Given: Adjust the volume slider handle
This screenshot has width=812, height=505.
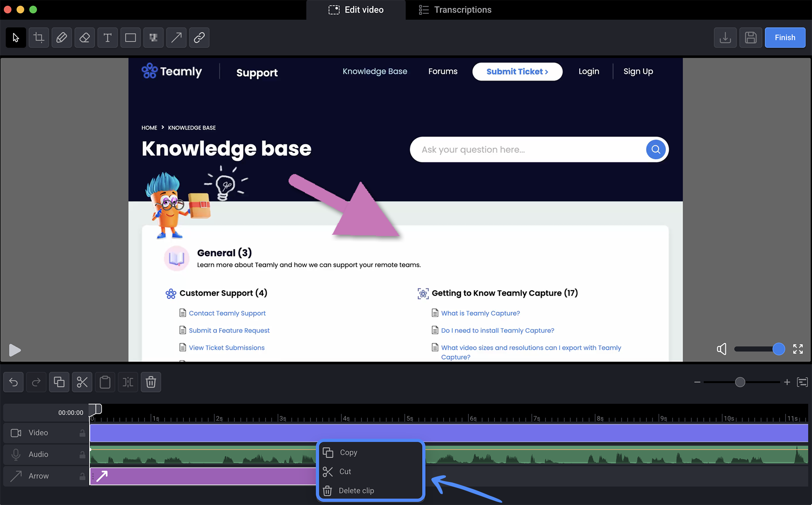Looking at the screenshot, I should tap(778, 349).
